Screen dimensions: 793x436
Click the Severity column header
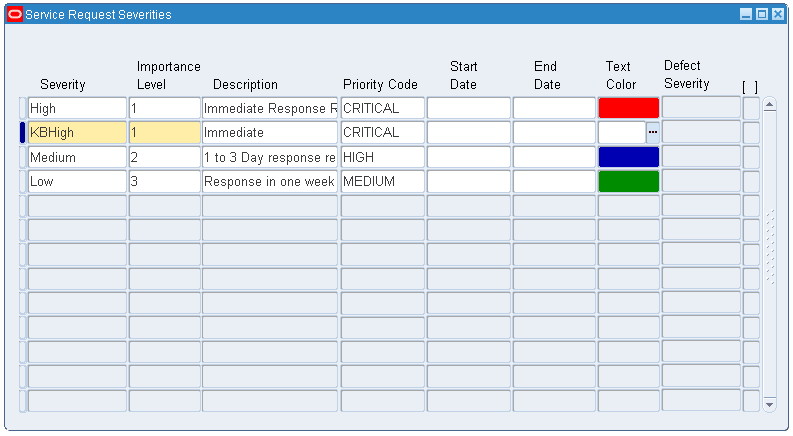click(63, 84)
